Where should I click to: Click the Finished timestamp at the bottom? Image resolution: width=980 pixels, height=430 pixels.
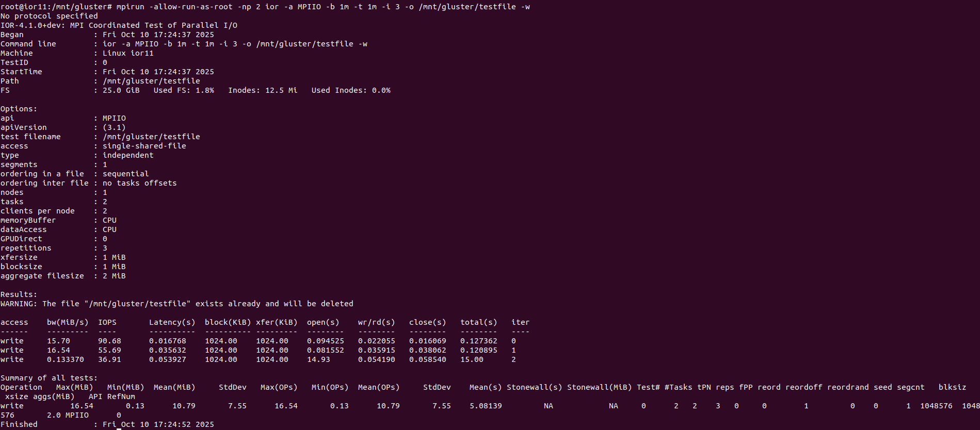158,424
